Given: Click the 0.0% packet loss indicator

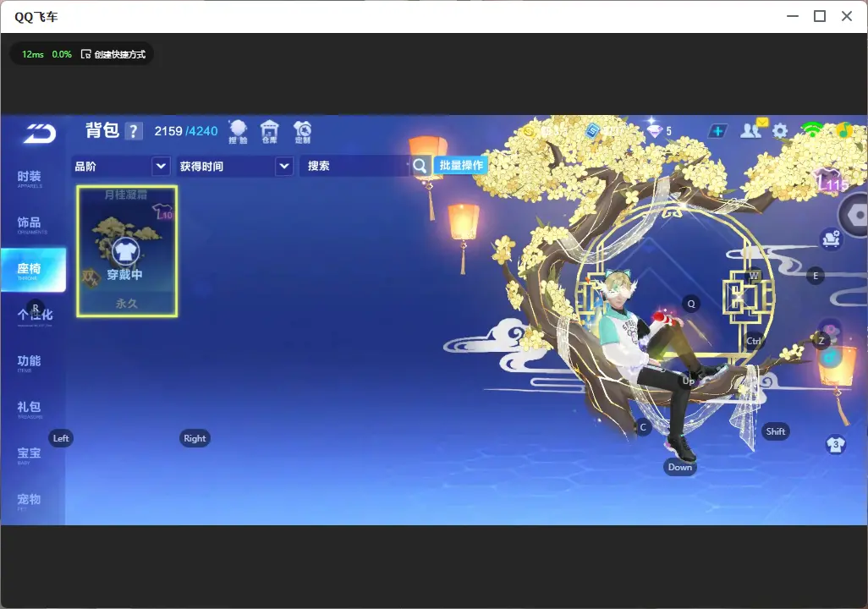Looking at the screenshot, I should click(x=62, y=54).
